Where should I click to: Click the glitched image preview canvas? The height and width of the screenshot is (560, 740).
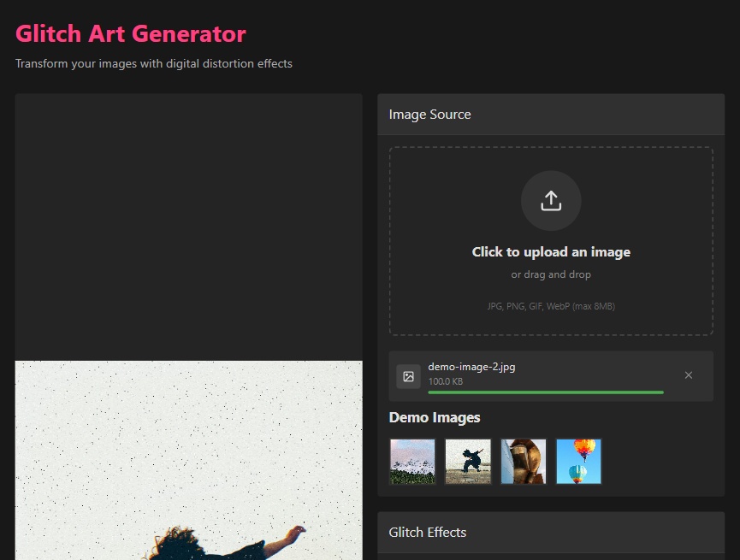189,461
